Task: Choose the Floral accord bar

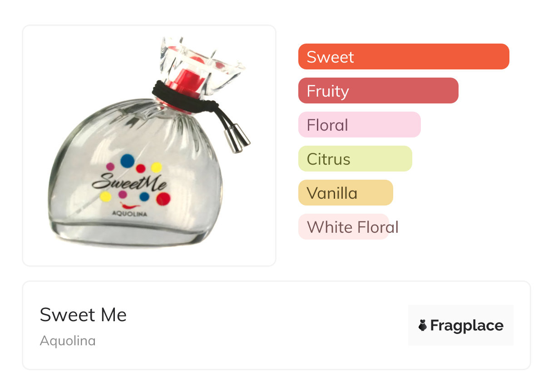Action: pos(359,125)
